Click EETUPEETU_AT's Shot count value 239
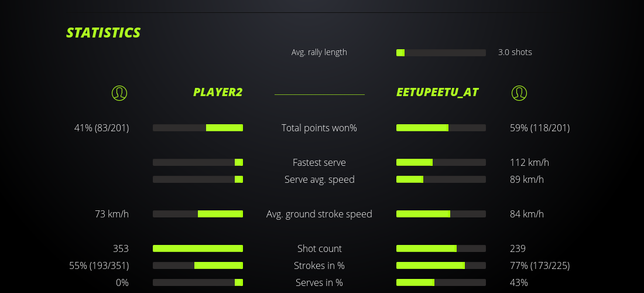 click(x=518, y=248)
